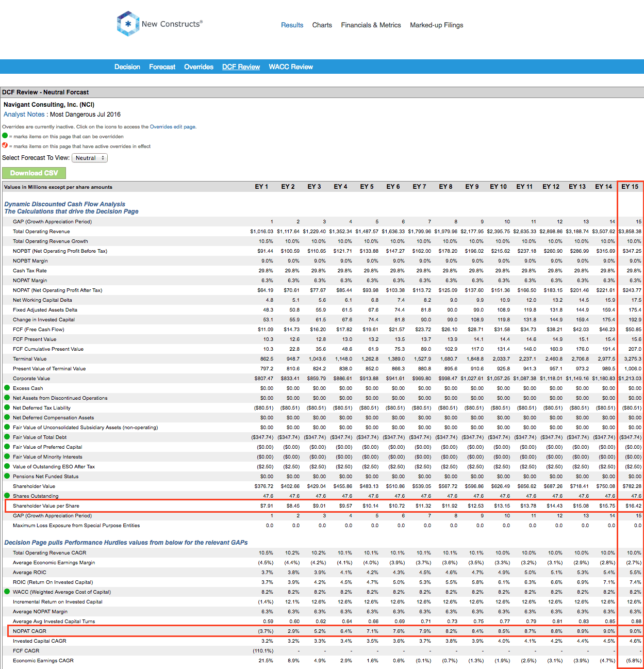The height and width of the screenshot is (669, 644).
Task: Click Shareholder Value per Share row label
Action: [x=46, y=505]
